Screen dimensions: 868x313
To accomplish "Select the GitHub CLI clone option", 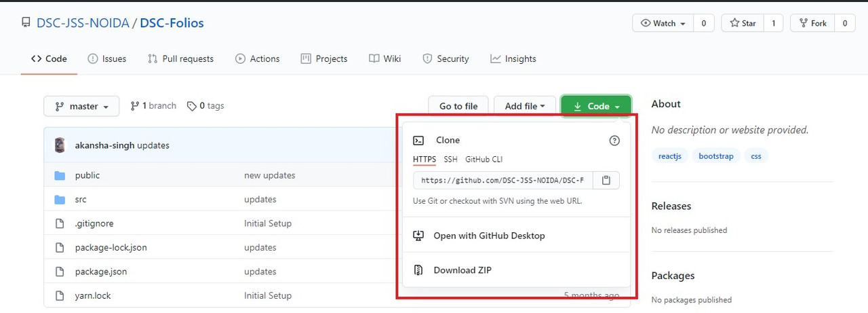I will coord(484,160).
